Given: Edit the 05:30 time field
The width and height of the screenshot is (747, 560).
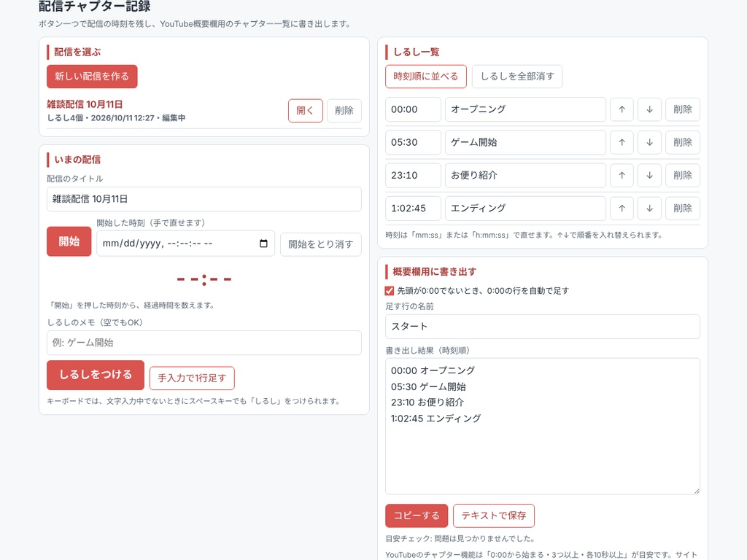Looking at the screenshot, I should (413, 142).
